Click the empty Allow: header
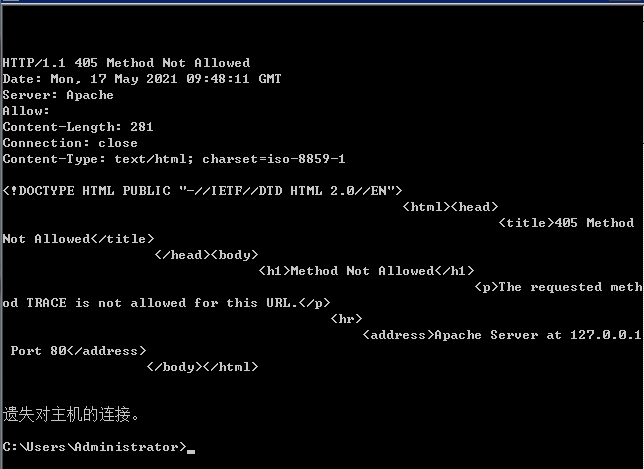The image size is (644, 469). click(26, 111)
